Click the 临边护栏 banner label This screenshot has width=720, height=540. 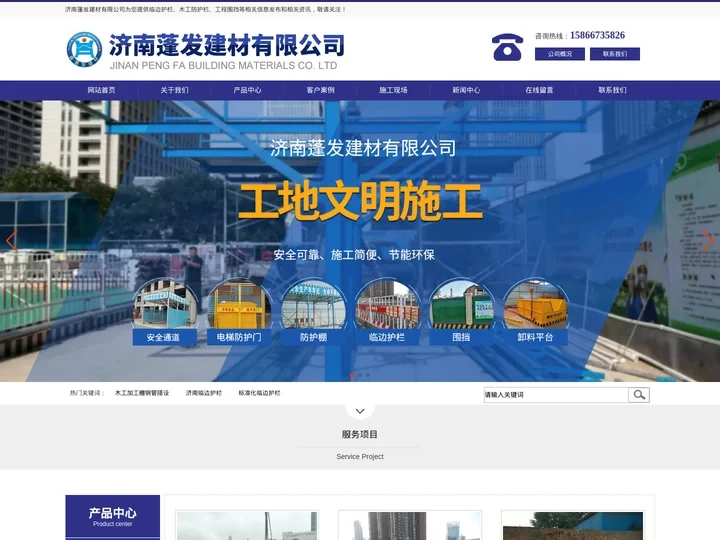tap(387, 337)
